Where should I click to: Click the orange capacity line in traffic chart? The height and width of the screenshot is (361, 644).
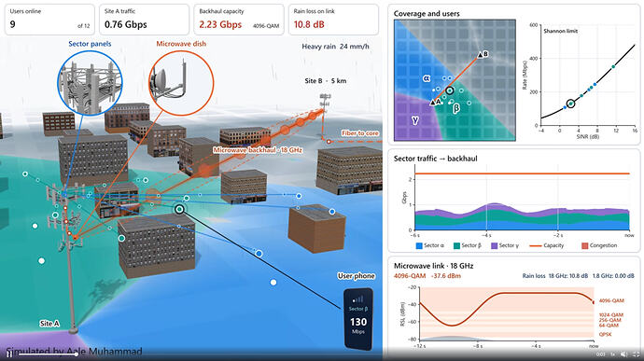point(522,174)
